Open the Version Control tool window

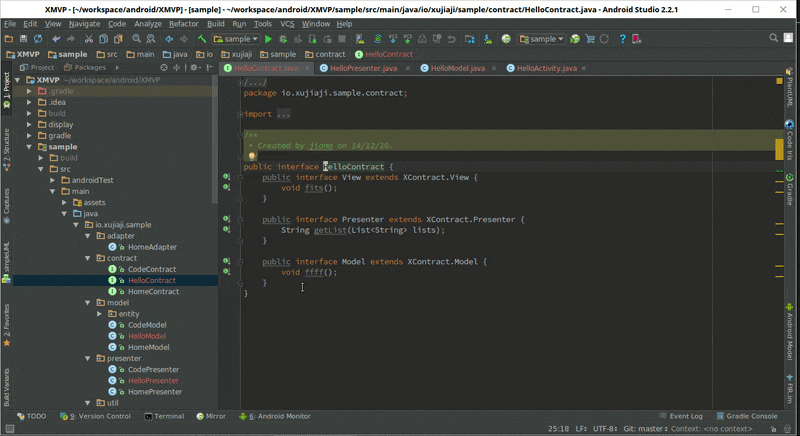coord(99,416)
